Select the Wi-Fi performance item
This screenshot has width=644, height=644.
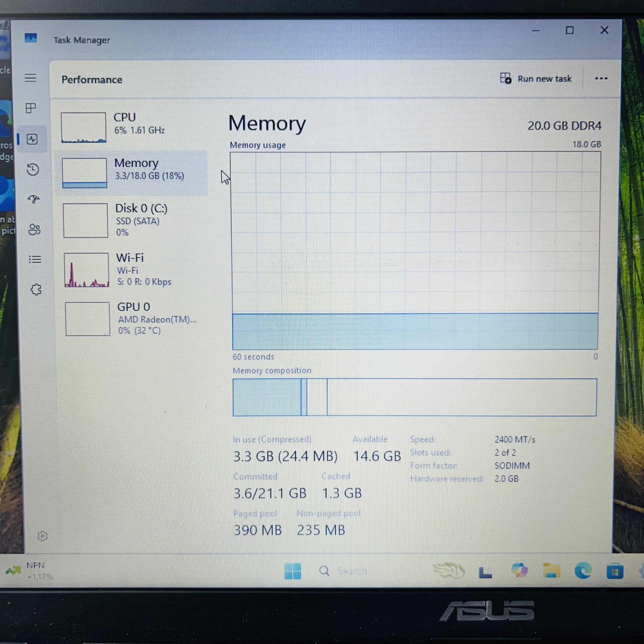click(133, 270)
